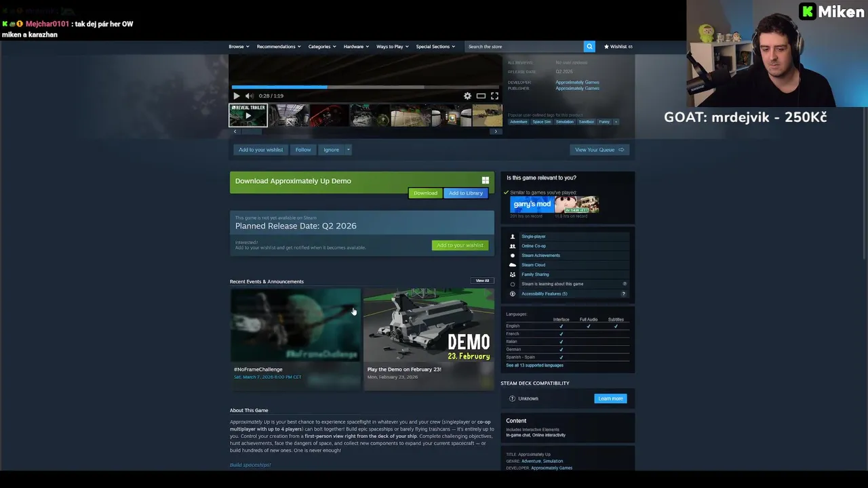This screenshot has width=868, height=488.
Task: Open Adventure genre link in details
Action: (x=531, y=461)
